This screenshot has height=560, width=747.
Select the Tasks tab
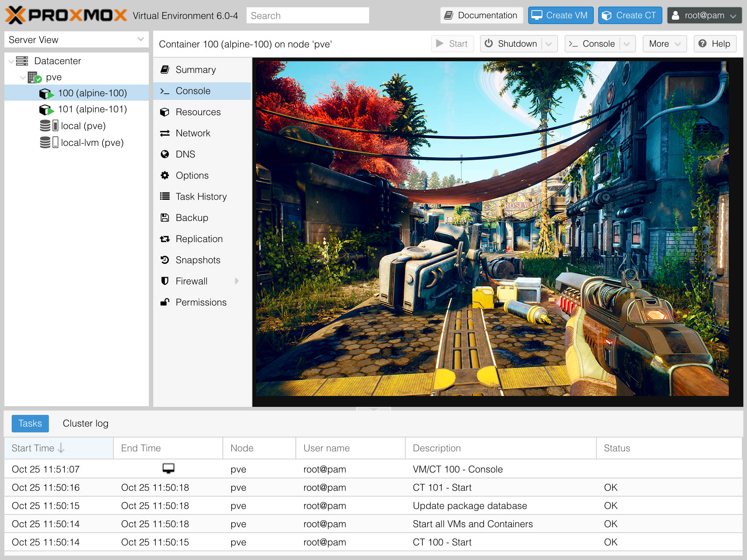(x=30, y=423)
